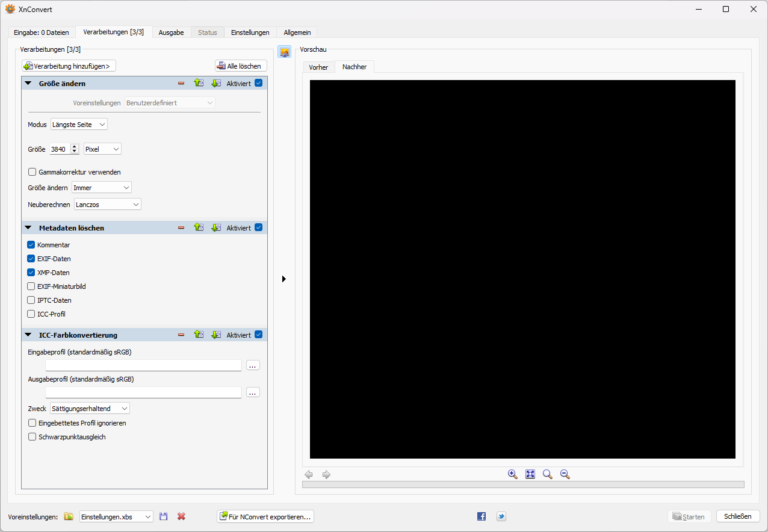Remove the Größe ändern action
768x532 pixels.
click(181, 83)
